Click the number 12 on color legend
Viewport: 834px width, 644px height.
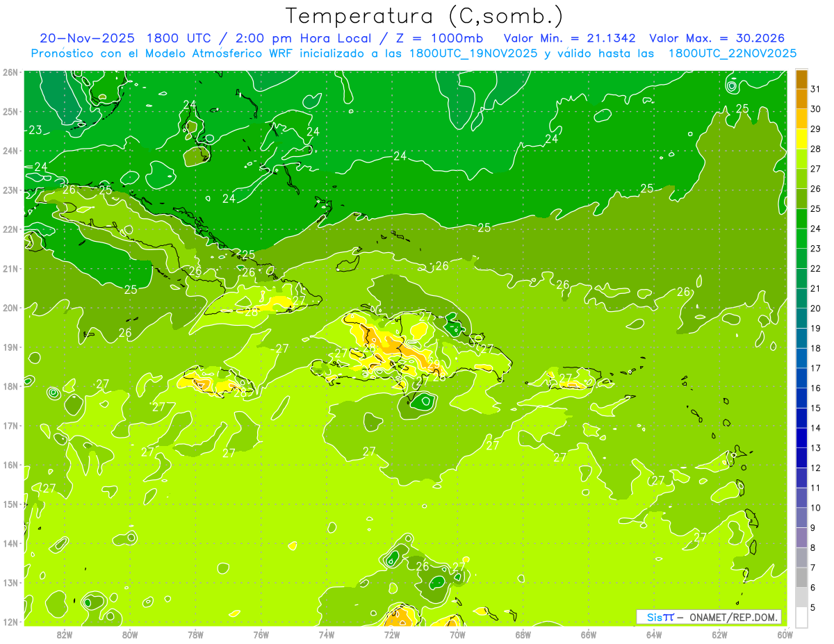pyautogui.click(x=815, y=468)
